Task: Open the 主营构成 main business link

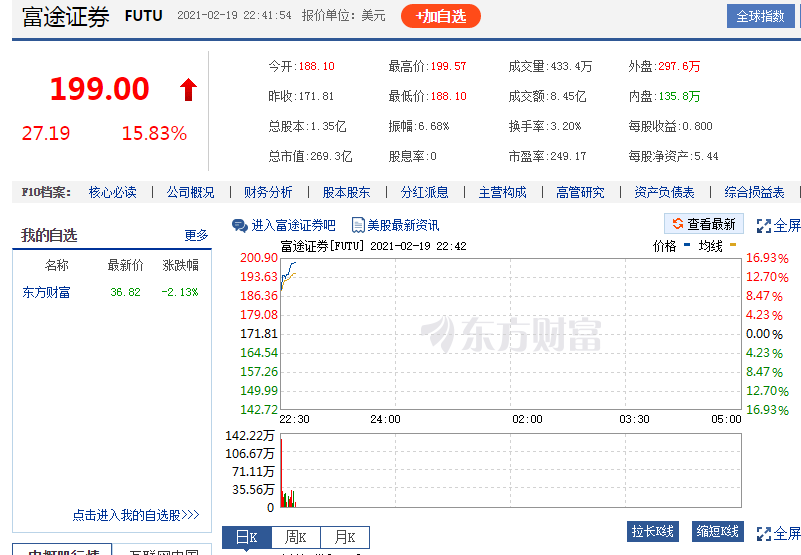Action: point(503,193)
